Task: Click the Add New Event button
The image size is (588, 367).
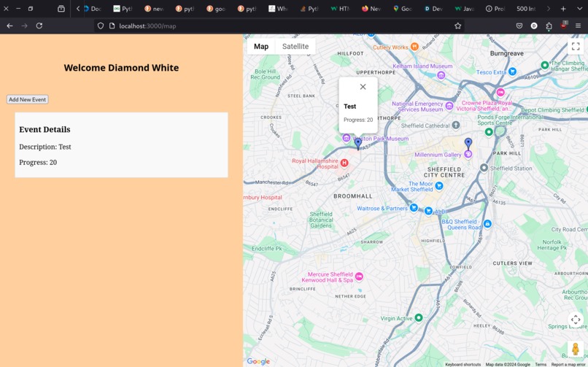Action: coord(28,99)
